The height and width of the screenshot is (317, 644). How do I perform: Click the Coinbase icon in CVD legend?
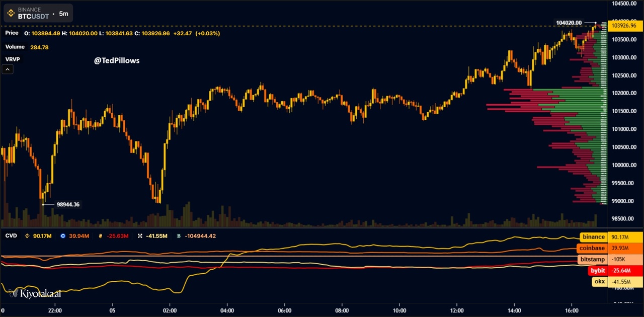pyautogui.click(x=63, y=235)
